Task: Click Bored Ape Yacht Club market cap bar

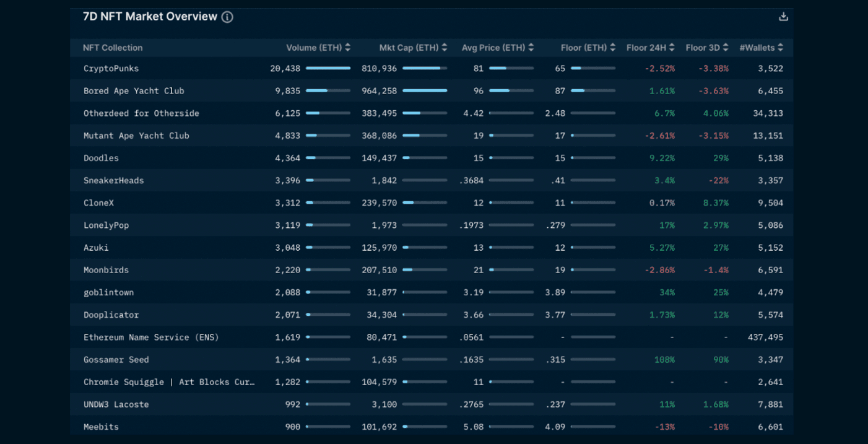Action: coord(425,91)
